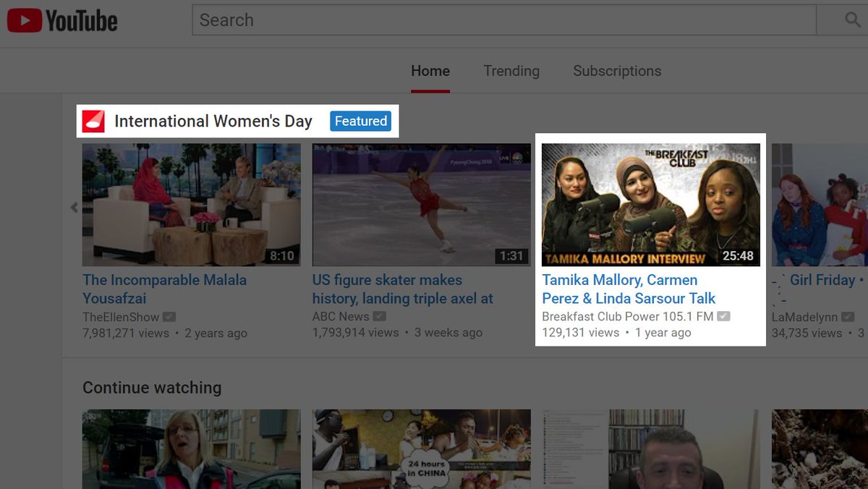Click the YouTube logo

62,20
